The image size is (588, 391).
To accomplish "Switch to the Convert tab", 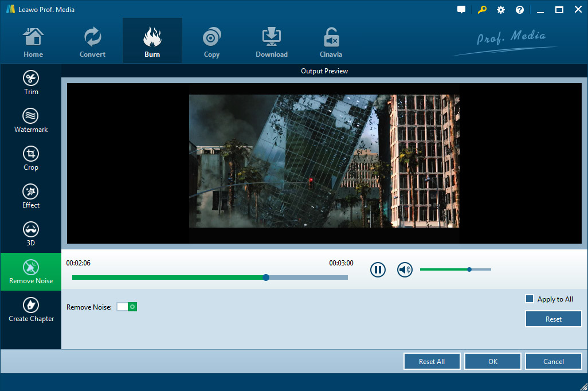I will pyautogui.click(x=92, y=41).
